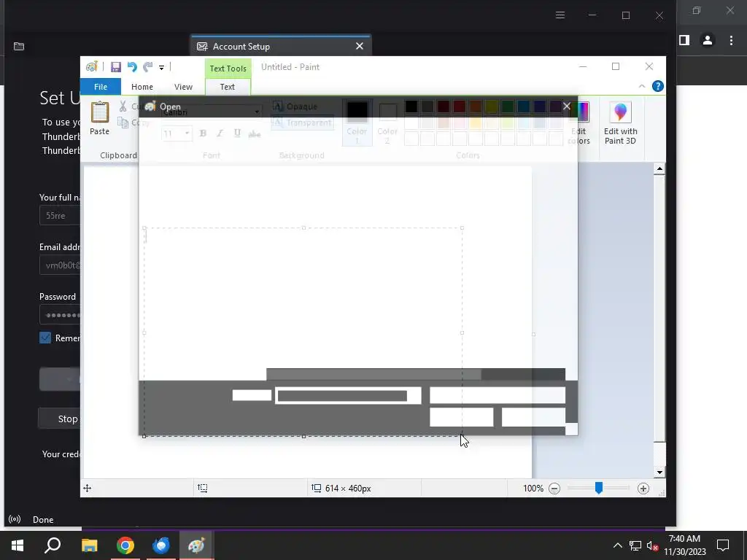Click the connection status icon beside Done
Image resolution: width=747 pixels, height=560 pixels.
pyautogui.click(x=15, y=519)
